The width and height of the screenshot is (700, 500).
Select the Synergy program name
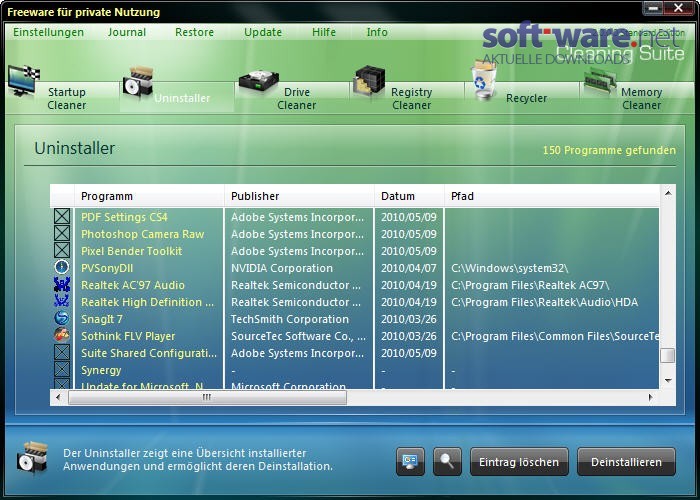coord(101,371)
